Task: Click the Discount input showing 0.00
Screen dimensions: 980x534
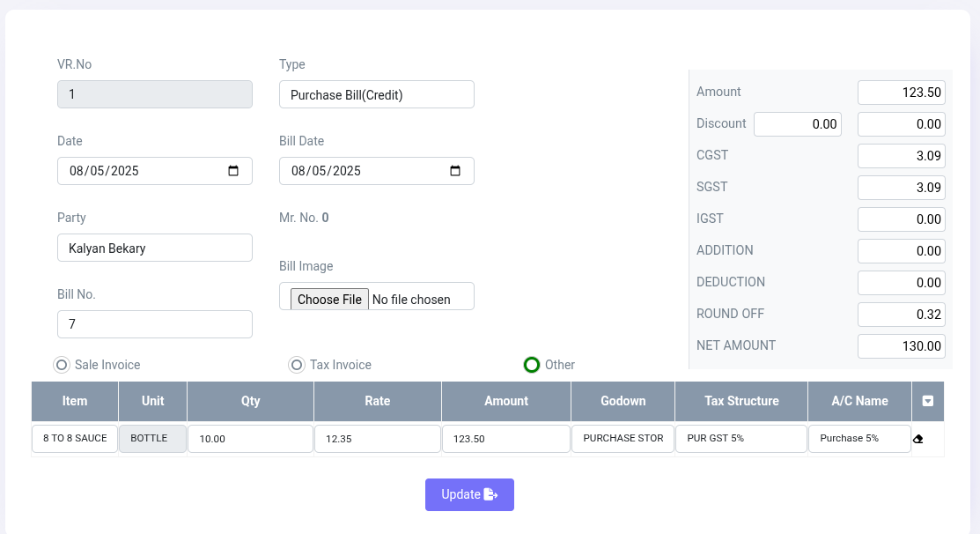Action: pos(797,123)
